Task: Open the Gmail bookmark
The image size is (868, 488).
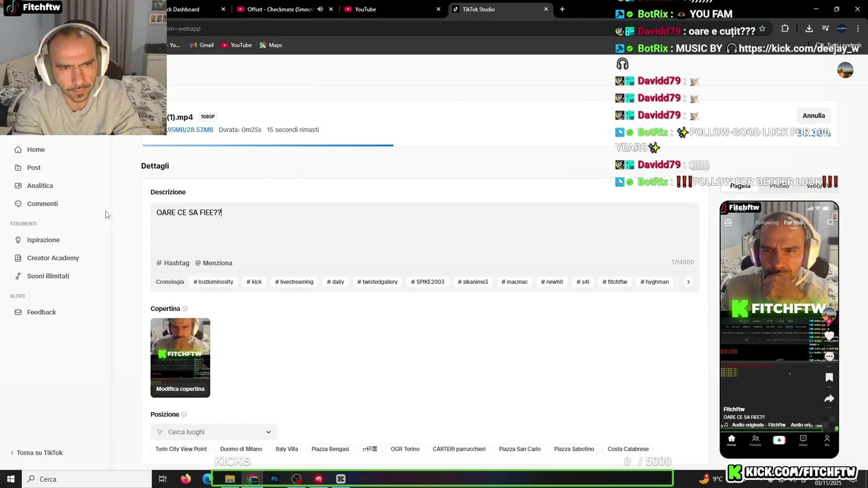Action: pyautogui.click(x=202, y=45)
